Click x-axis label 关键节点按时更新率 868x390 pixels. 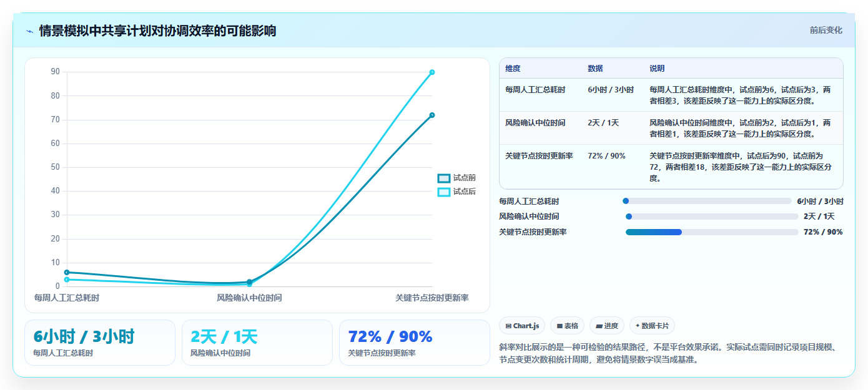coord(432,298)
